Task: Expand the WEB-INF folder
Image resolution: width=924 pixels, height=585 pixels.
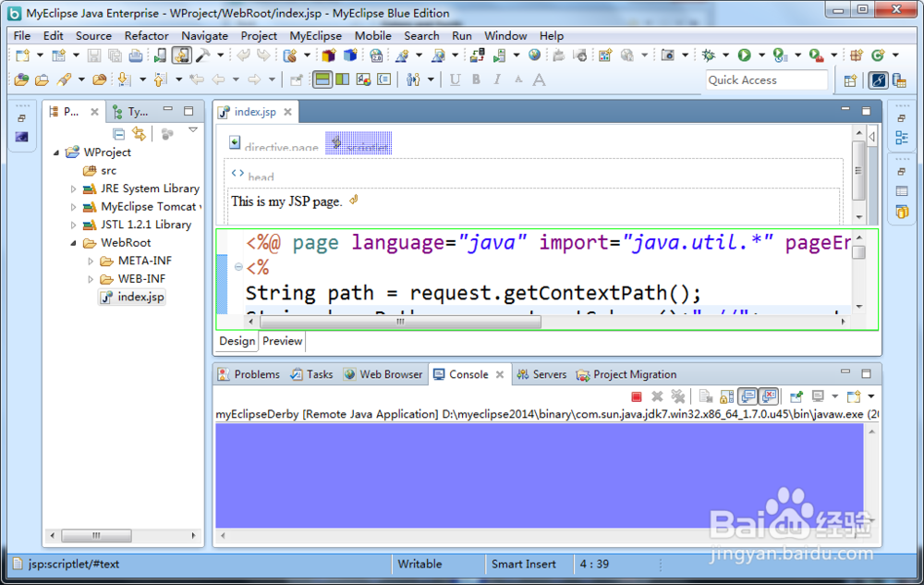Action: [91, 279]
